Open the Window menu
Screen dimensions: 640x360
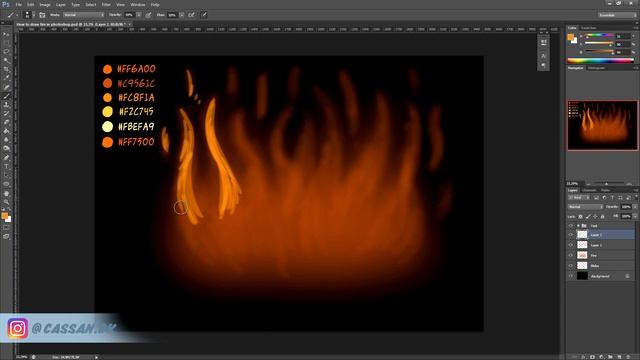coord(138,4)
